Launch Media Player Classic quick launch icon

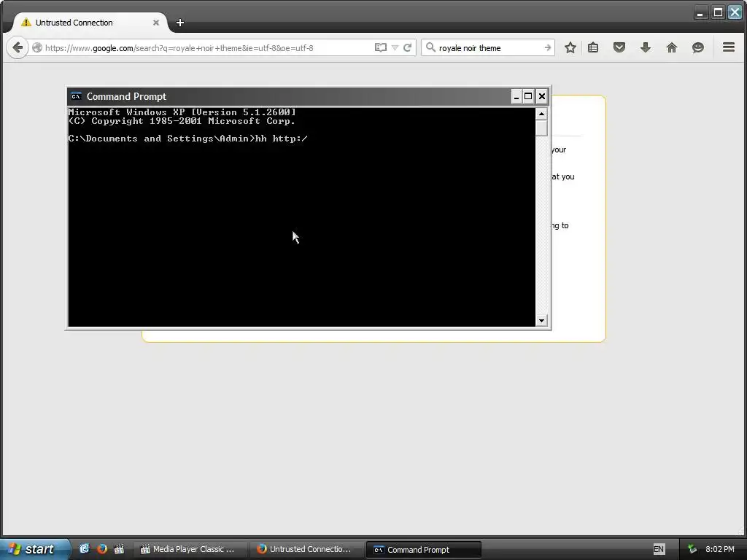coord(119,548)
